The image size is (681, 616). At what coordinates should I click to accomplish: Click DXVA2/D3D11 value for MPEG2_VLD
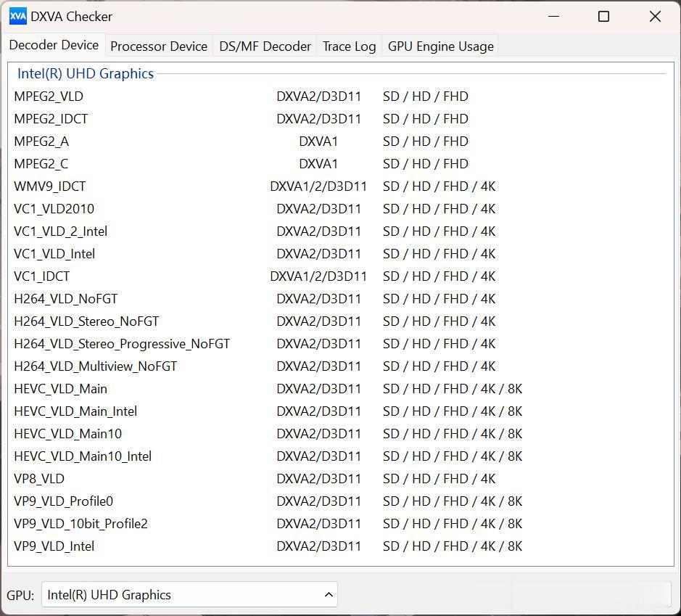pyautogui.click(x=318, y=96)
